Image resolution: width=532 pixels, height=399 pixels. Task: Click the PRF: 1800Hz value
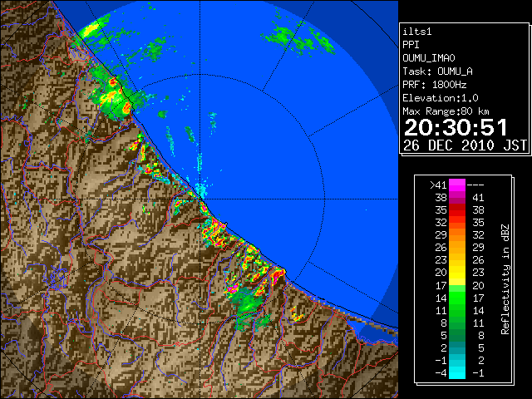point(434,85)
